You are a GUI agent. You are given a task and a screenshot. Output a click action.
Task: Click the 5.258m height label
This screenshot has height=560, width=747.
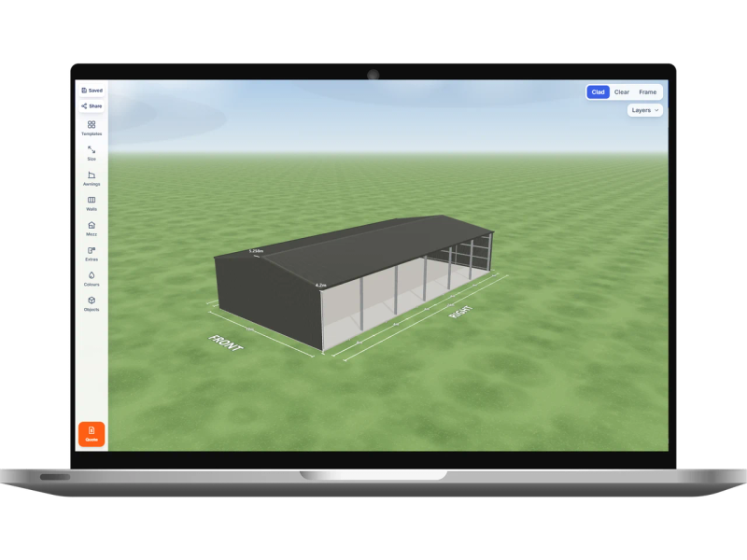[256, 251]
